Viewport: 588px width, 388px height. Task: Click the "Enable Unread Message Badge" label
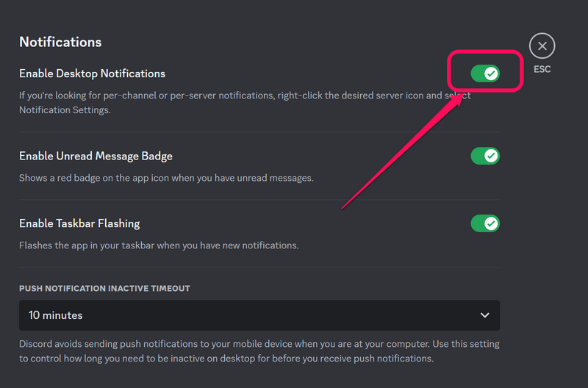pyautogui.click(x=96, y=156)
